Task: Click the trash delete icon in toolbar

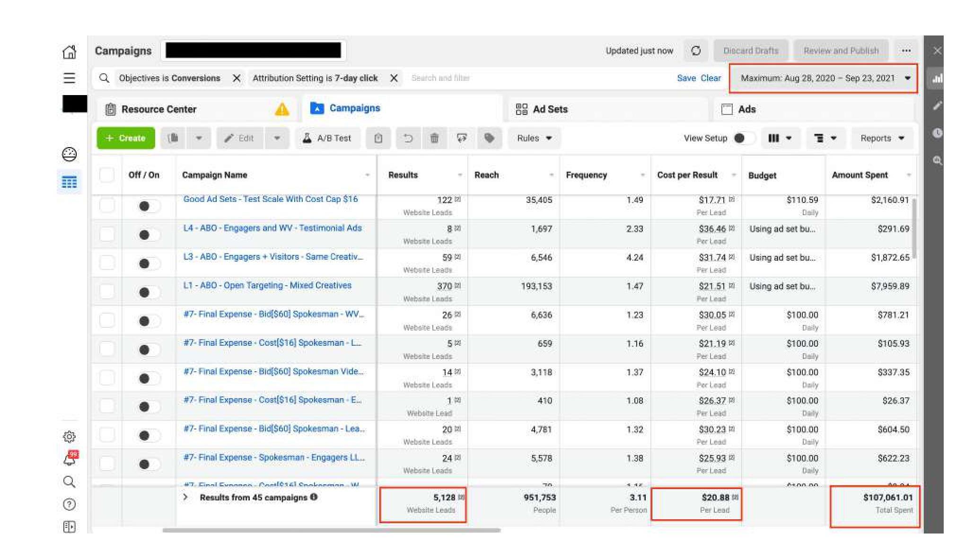Action: point(434,138)
